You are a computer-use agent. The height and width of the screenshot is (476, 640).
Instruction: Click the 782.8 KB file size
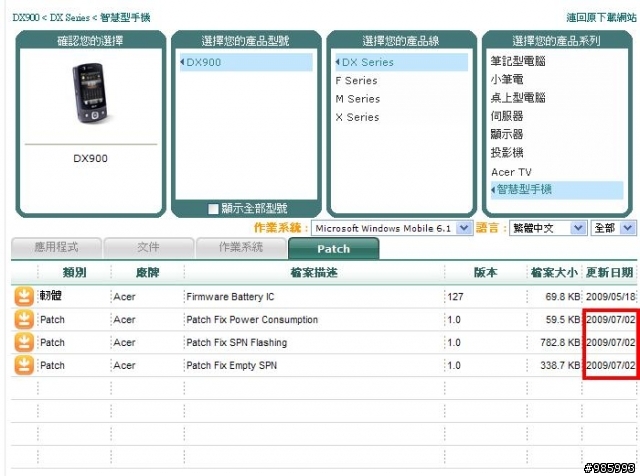point(560,343)
